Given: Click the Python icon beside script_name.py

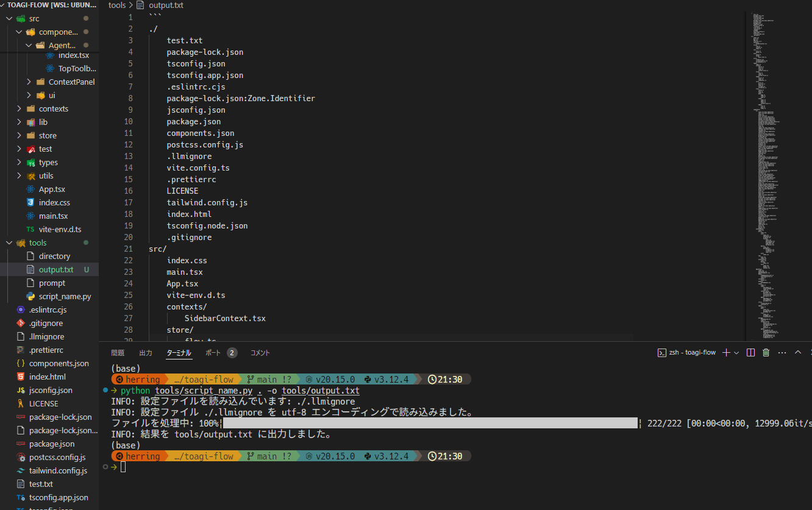Looking at the screenshot, I should click(30, 296).
